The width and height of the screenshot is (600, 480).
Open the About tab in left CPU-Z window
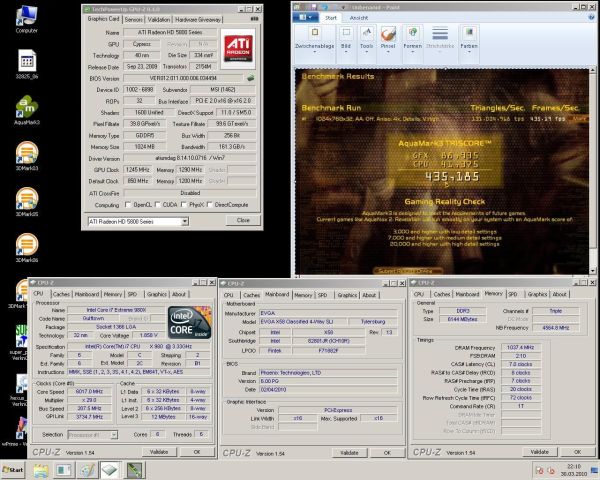tap(179, 294)
